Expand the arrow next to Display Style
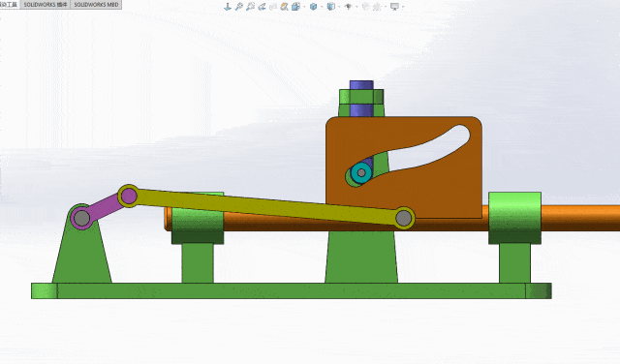This screenshot has width=620, height=364. pyautogui.click(x=322, y=7)
